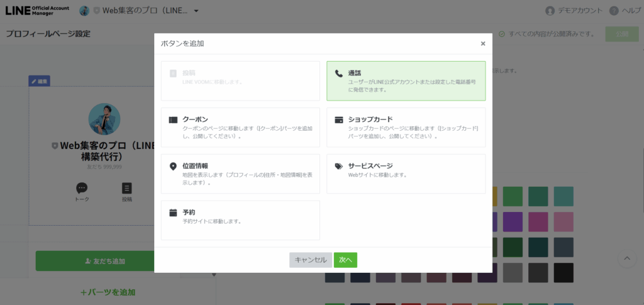Pick the black color swatch
Screen dimensions: 644x305
563,272
